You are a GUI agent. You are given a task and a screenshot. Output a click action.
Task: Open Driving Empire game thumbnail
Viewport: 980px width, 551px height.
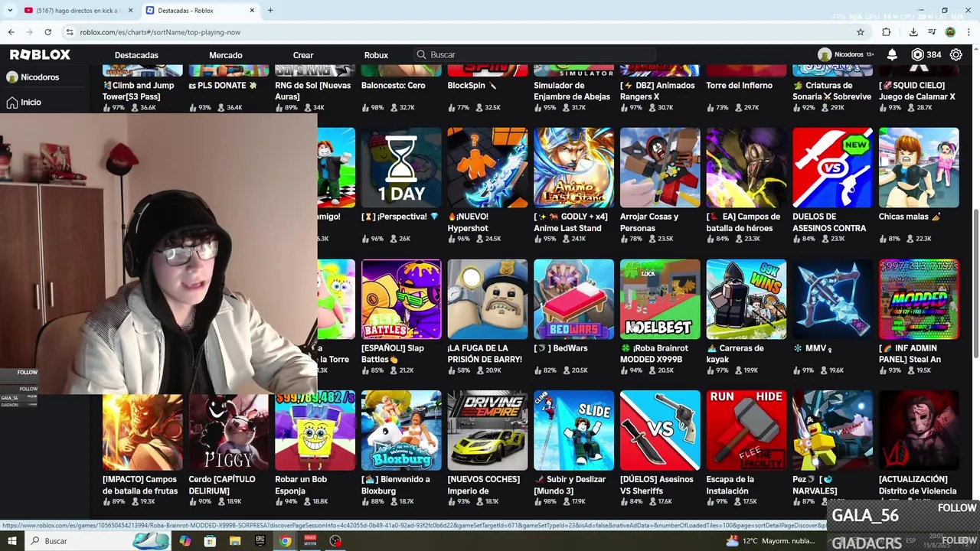pyautogui.click(x=488, y=431)
